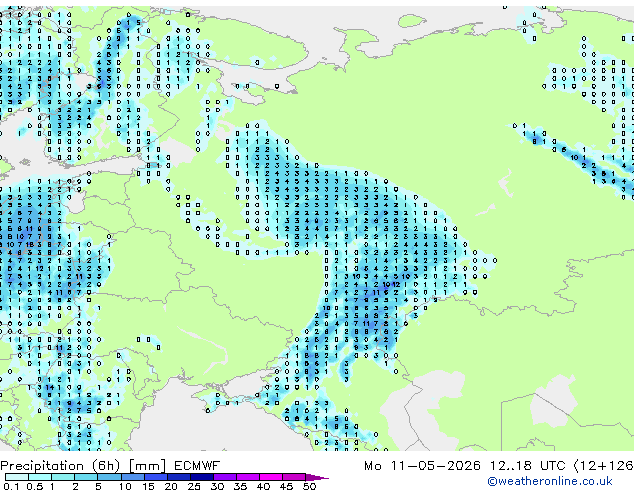Click the '0.1' legend scale value
This screenshot has width=634, height=490.
click(11, 486)
